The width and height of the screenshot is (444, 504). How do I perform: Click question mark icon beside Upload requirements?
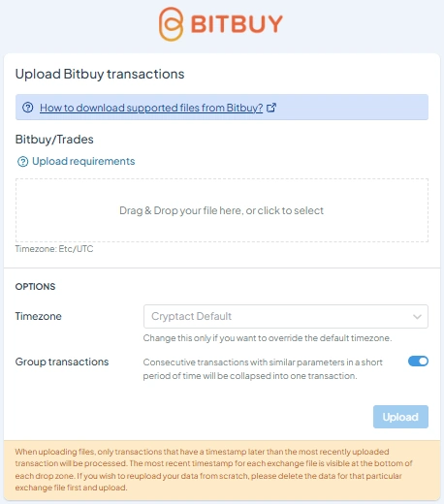(x=22, y=161)
